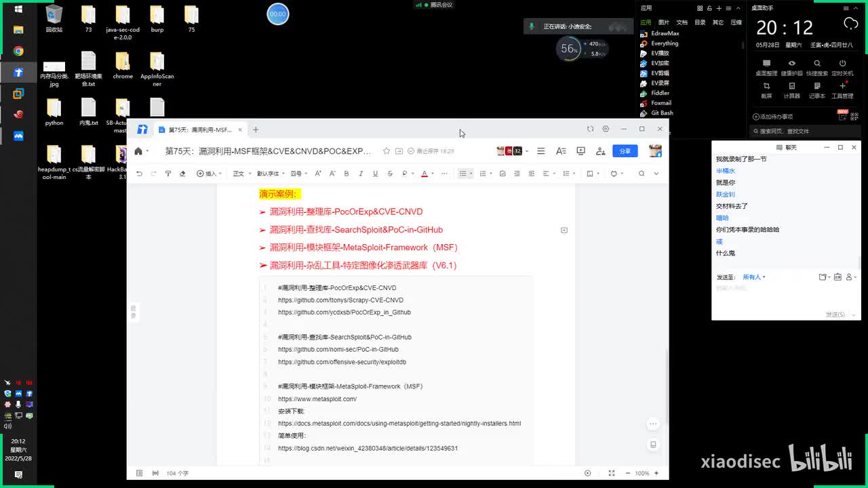
Task: Switch to 文档 tab in app panel
Action: (682, 22)
